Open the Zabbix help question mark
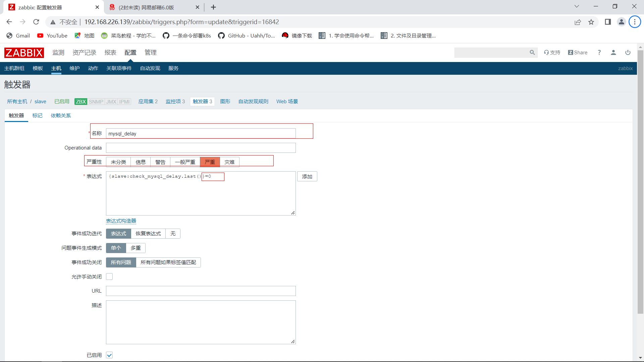The height and width of the screenshot is (362, 644). (x=599, y=53)
